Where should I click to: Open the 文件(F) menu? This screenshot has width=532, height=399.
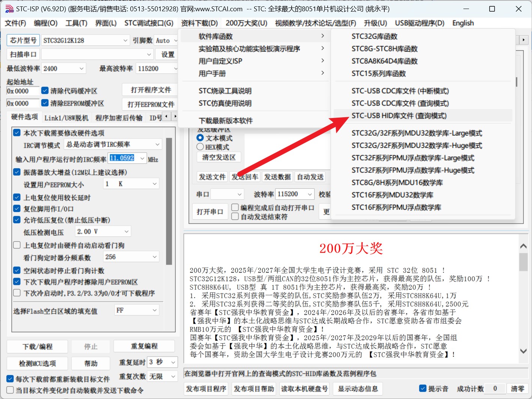click(x=15, y=23)
